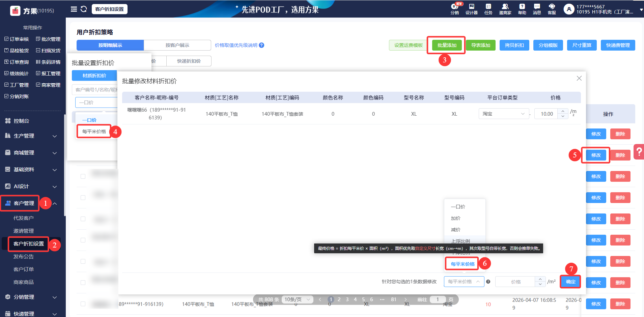Open 帮助 from the top bar
The height and width of the screenshot is (317, 644).
coord(522,9)
